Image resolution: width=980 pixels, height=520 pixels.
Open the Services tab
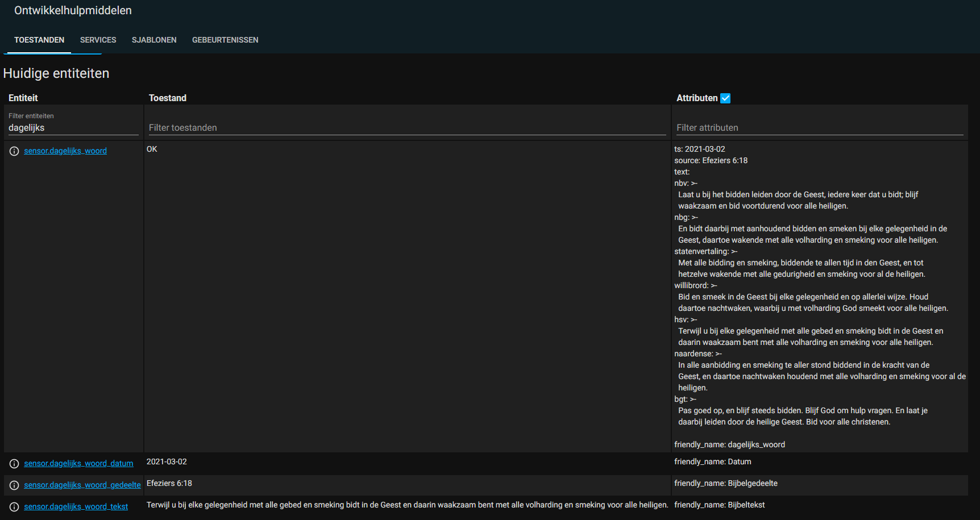[x=98, y=40]
